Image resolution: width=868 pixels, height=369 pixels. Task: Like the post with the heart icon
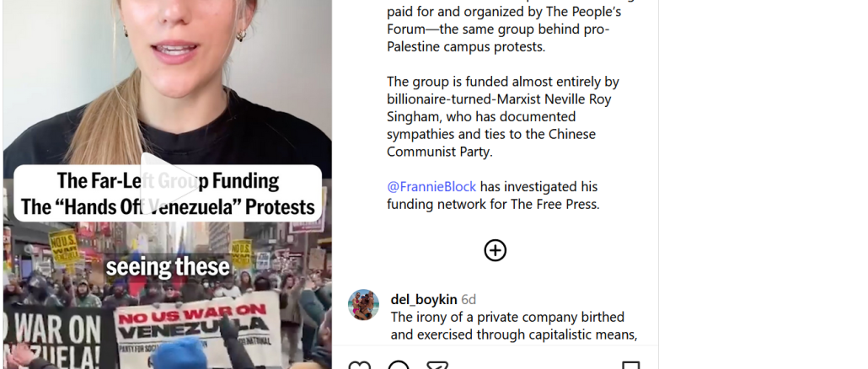360,366
